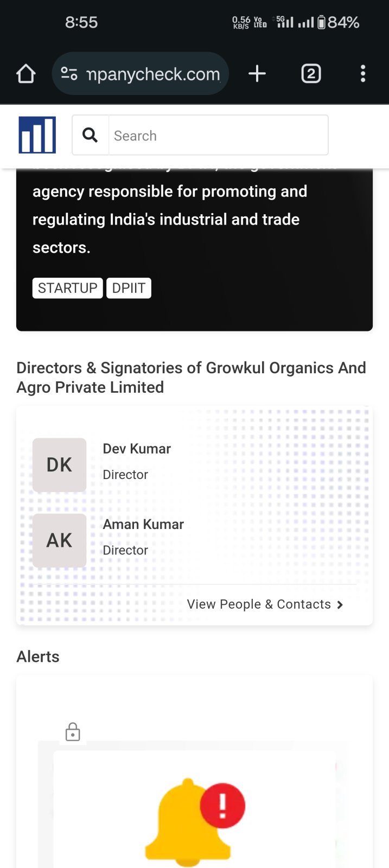The height and width of the screenshot is (868, 389).
Task: Open the tab switcher showing 2 tabs
Action: [311, 74]
